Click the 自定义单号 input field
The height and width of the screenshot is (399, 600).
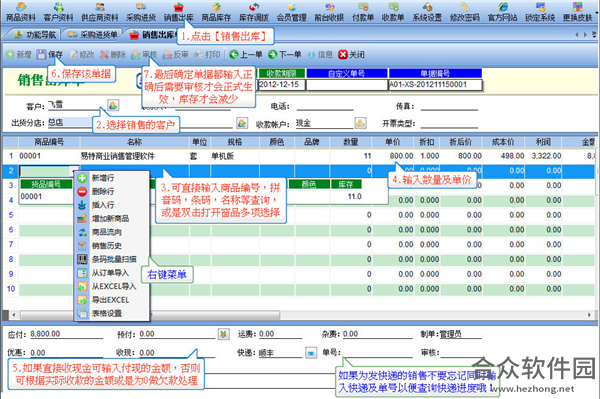[347, 85]
